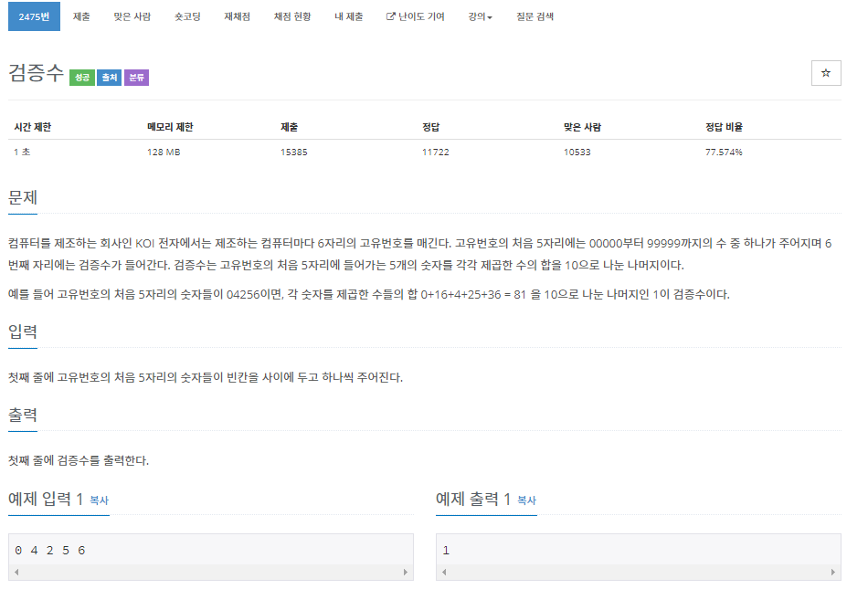Click the 시간 제한 column header

(x=33, y=127)
